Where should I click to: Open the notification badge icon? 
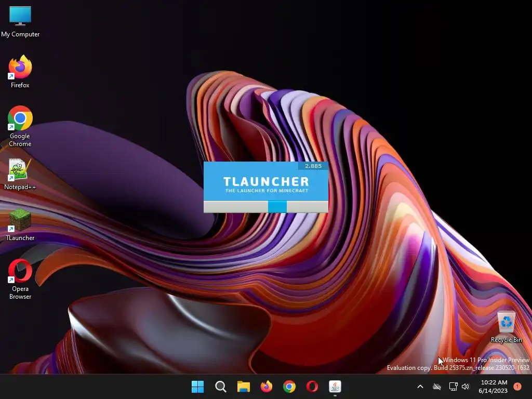coord(517,387)
